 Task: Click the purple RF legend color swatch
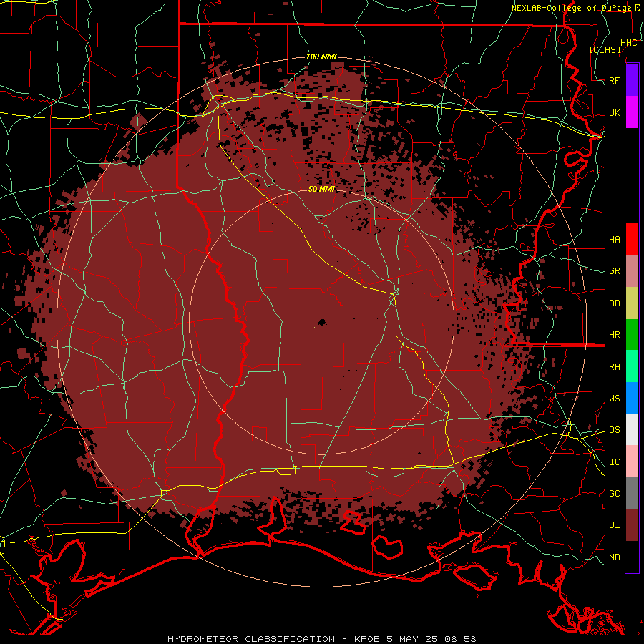(632, 80)
